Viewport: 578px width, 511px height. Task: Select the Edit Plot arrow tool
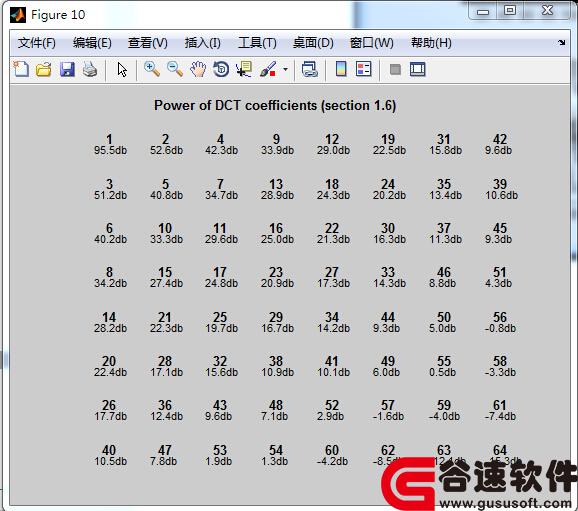[122, 69]
